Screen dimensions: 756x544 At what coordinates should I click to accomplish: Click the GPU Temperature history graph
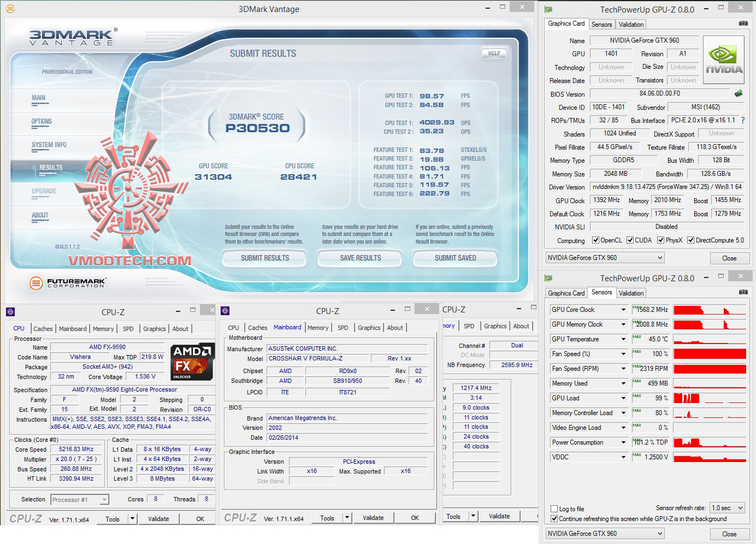710,339
